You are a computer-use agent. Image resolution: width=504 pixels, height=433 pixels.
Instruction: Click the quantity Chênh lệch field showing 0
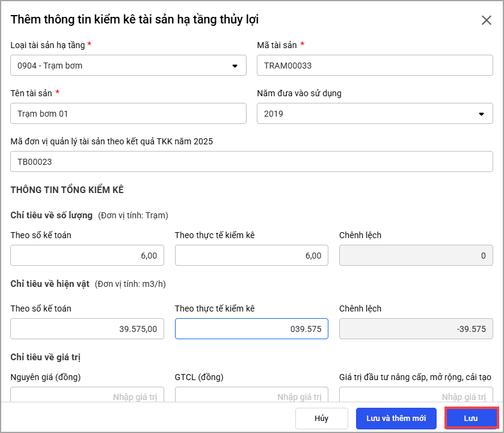(416, 256)
